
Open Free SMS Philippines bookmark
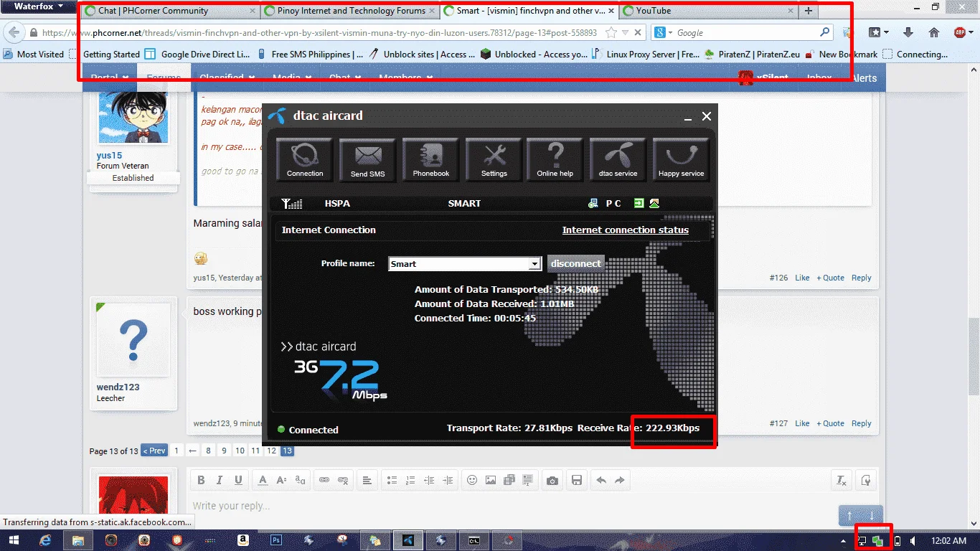(311, 54)
